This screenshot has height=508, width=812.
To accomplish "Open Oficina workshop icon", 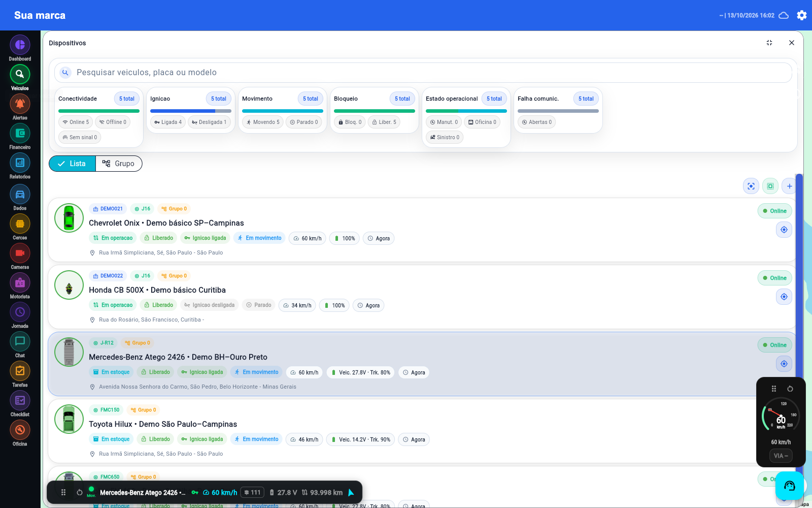I will (20, 430).
